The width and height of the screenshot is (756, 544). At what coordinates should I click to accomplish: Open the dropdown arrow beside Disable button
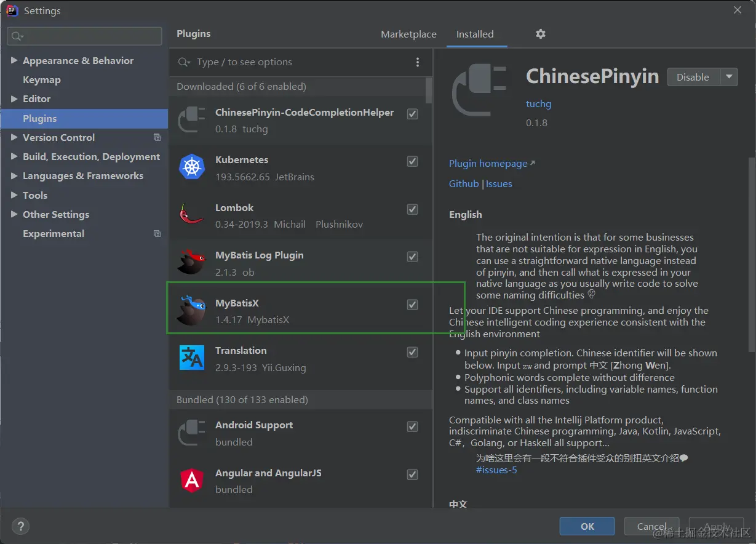(x=729, y=77)
